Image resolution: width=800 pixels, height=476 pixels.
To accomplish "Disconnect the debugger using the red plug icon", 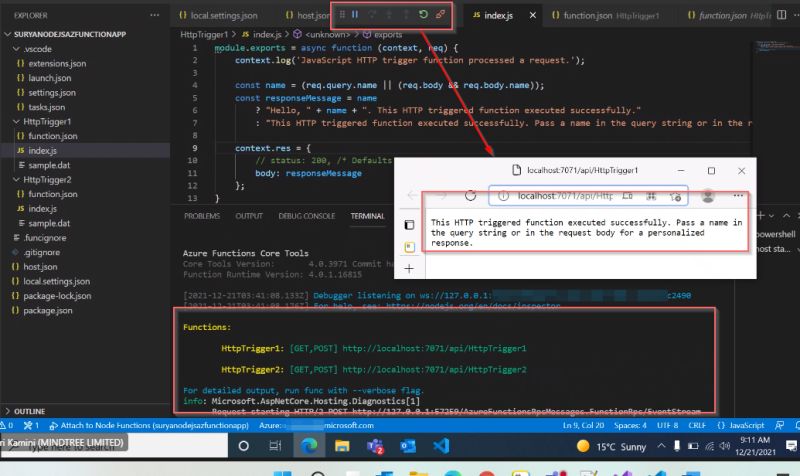I will [440, 14].
